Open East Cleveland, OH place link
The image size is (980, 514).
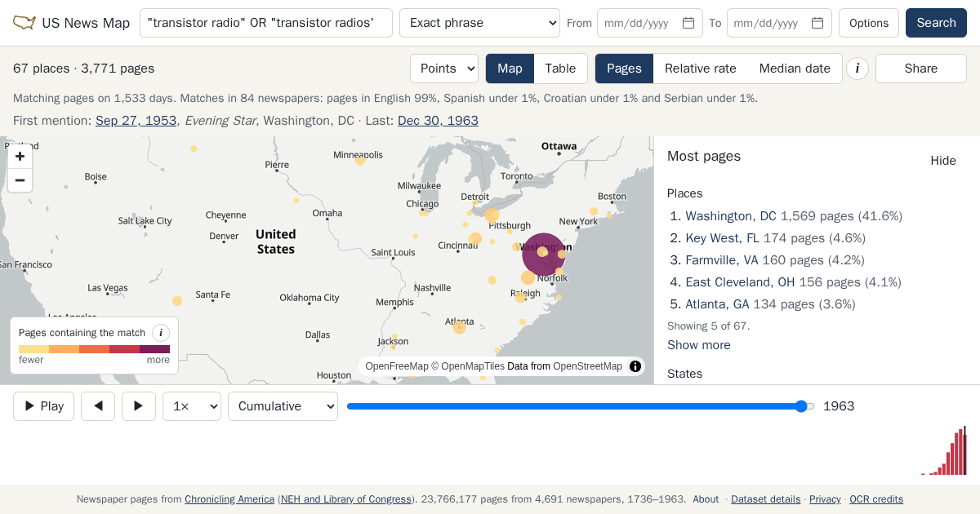tap(740, 282)
